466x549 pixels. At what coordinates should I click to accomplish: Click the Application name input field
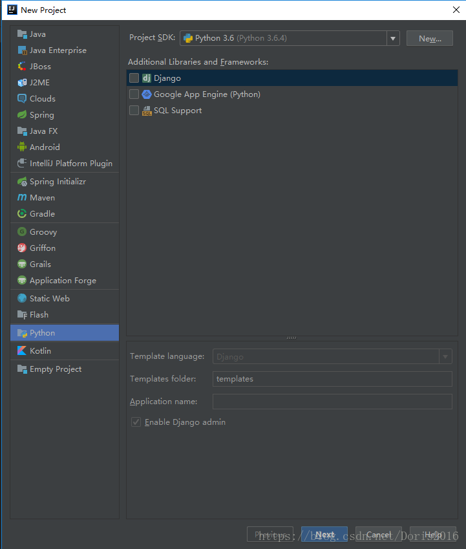[332, 401]
